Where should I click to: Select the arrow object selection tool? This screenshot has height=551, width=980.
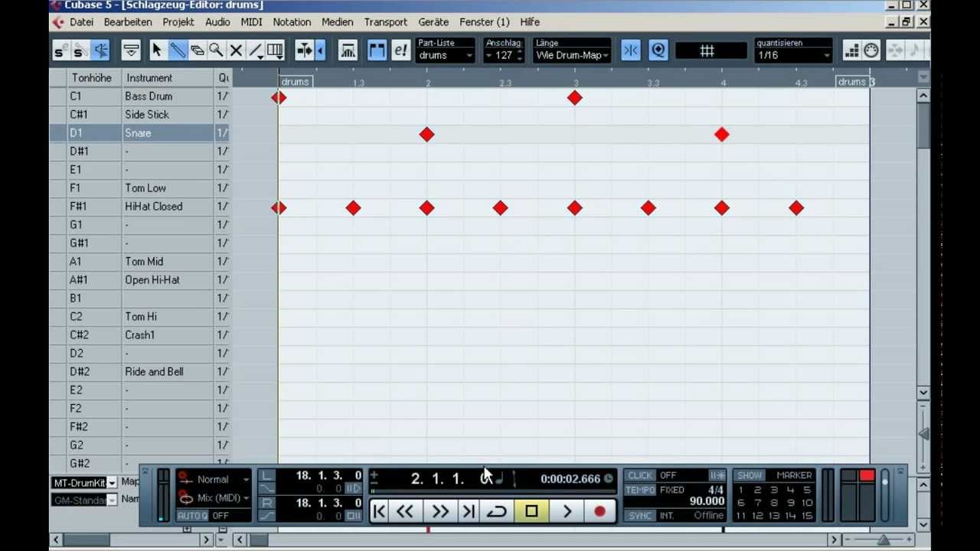click(157, 51)
